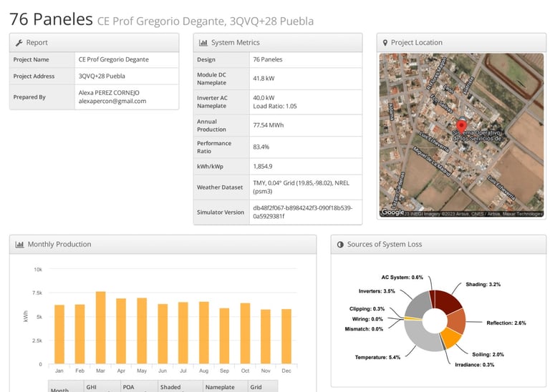
Task: Click the May bar in the production chart
Action: pos(142,330)
